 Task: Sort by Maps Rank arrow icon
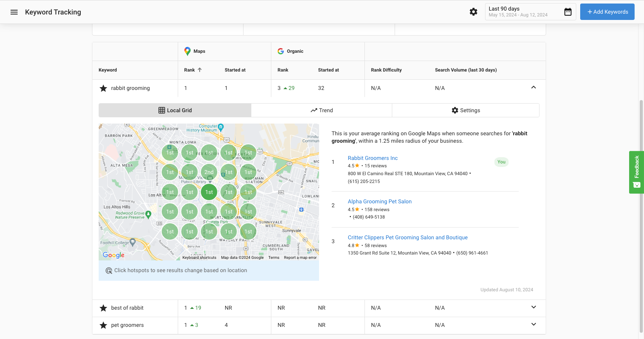[x=200, y=70]
